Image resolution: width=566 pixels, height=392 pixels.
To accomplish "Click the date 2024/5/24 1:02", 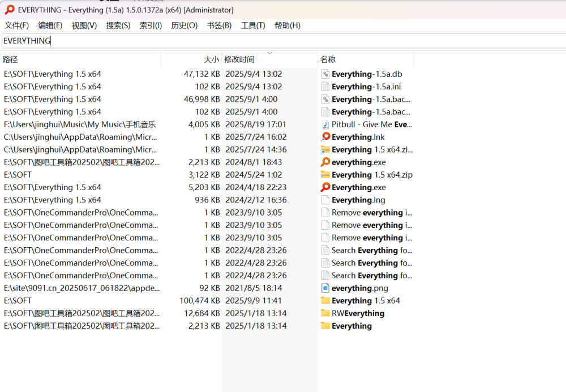I will coord(254,175).
